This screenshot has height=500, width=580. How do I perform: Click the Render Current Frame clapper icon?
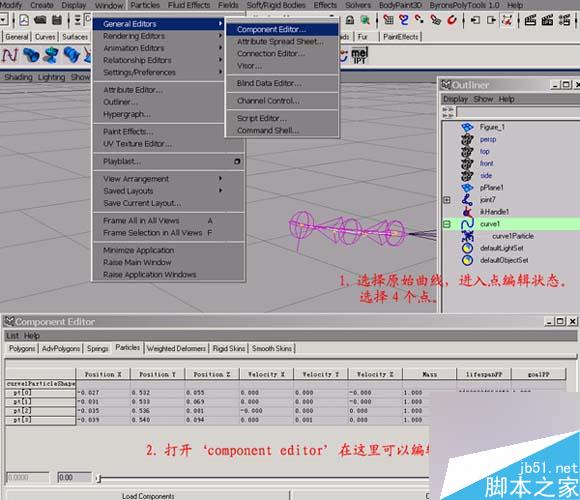point(530,20)
